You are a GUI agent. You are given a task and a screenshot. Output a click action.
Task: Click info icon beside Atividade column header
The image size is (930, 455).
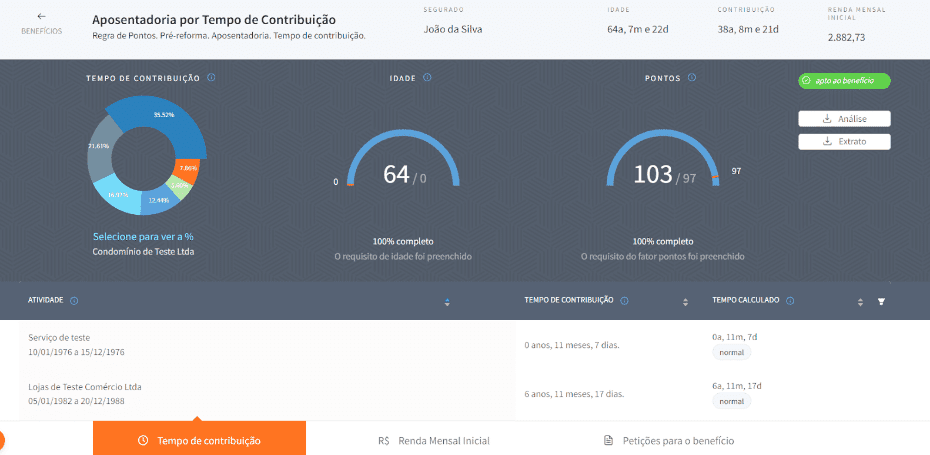point(75,300)
